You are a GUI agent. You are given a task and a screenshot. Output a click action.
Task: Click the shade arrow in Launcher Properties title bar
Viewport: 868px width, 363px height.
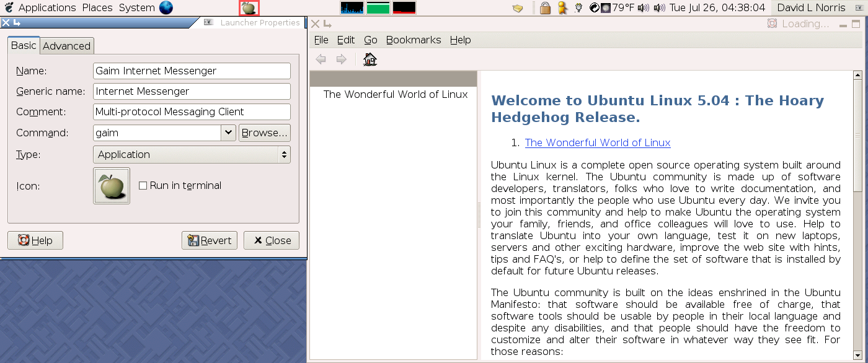[17, 23]
